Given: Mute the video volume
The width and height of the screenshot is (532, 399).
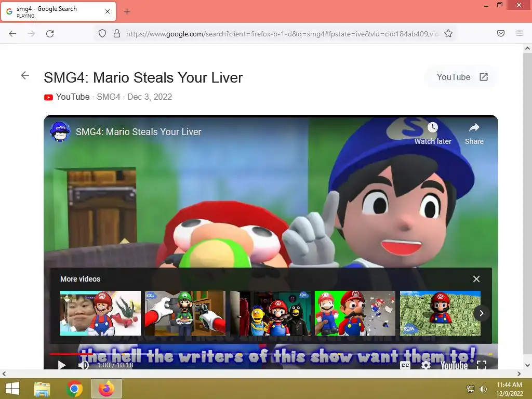Looking at the screenshot, I should point(83,365).
